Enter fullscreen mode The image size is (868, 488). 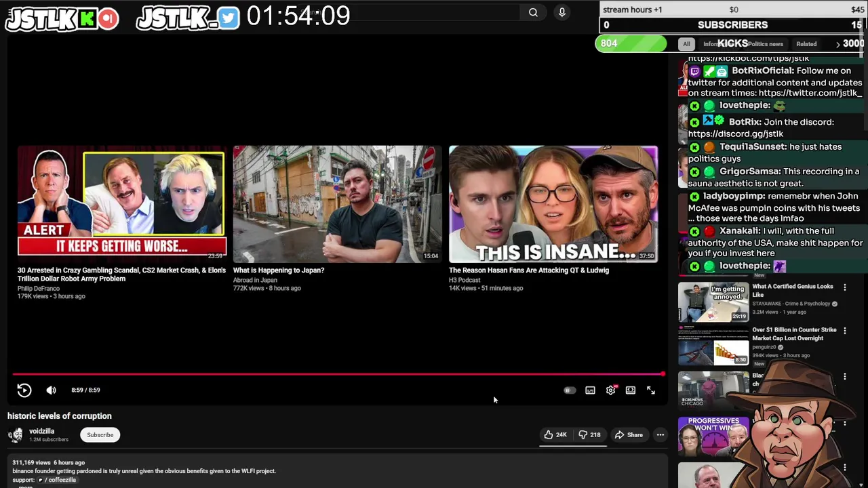651,390
